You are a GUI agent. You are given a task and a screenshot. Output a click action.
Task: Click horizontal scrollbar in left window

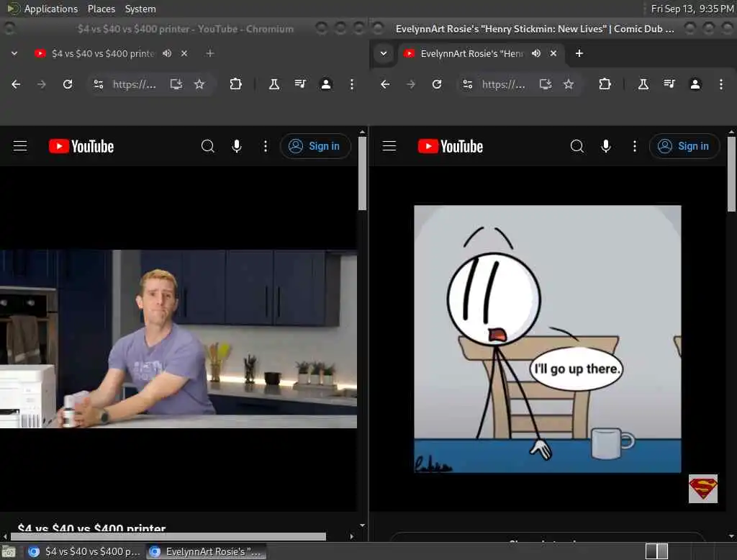(x=168, y=536)
